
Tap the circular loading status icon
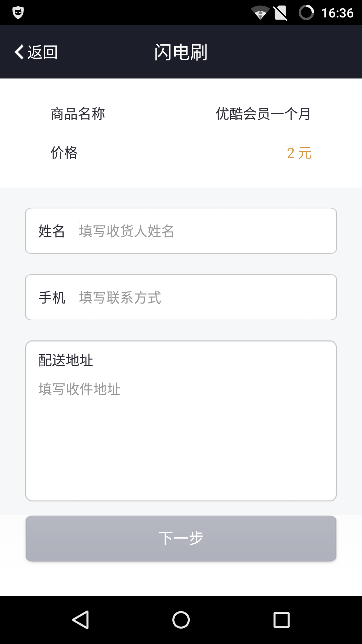coord(306,13)
